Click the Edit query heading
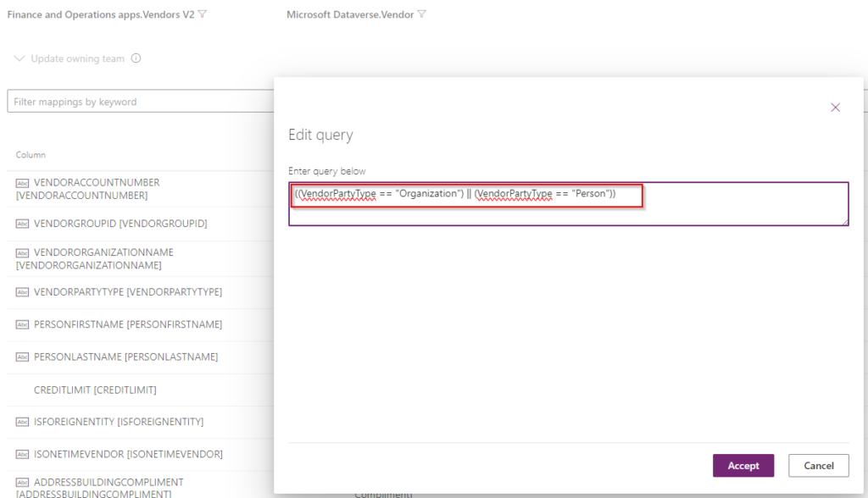The height and width of the screenshot is (498, 868). 320,135
